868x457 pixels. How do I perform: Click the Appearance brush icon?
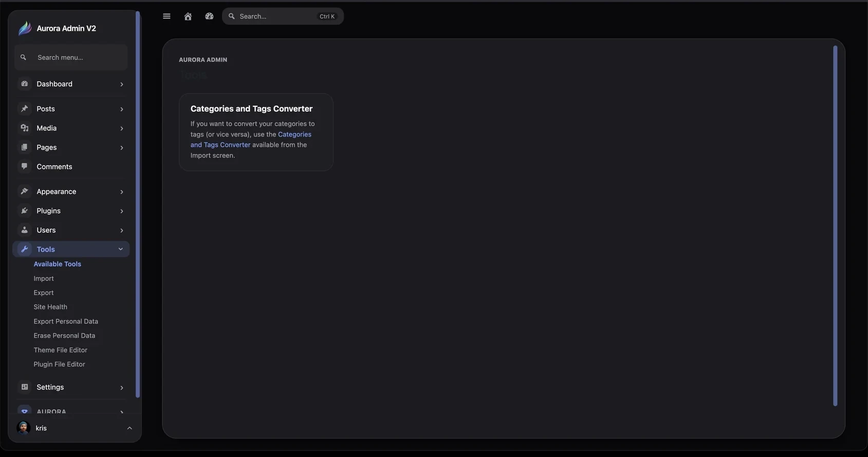point(24,191)
